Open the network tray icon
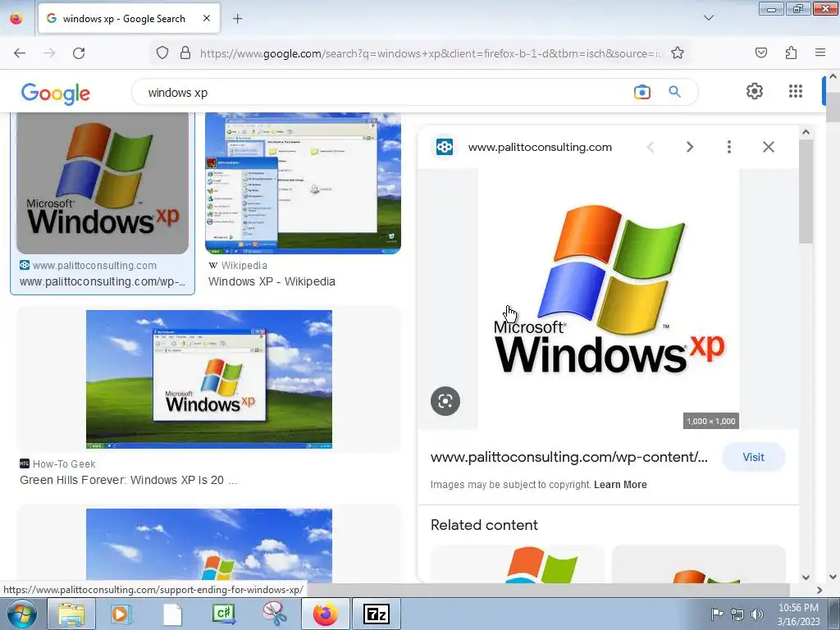The width and height of the screenshot is (840, 630). pos(737,614)
